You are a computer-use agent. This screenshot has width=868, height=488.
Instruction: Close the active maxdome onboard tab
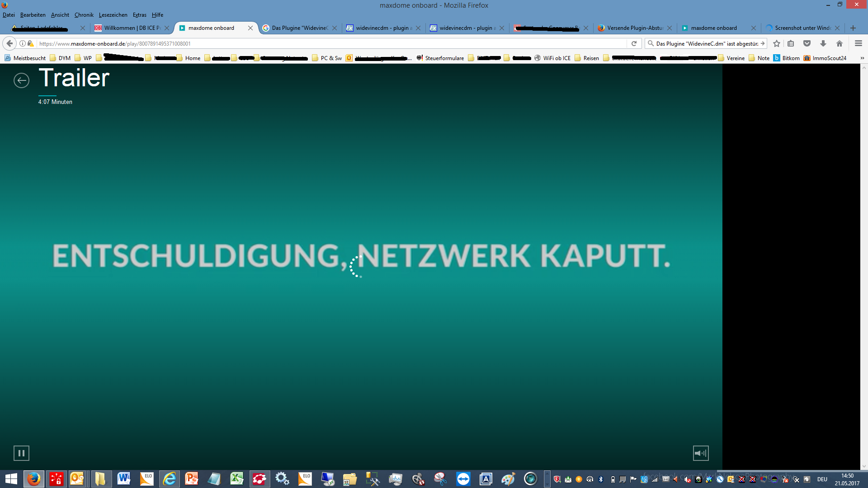tap(250, 28)
